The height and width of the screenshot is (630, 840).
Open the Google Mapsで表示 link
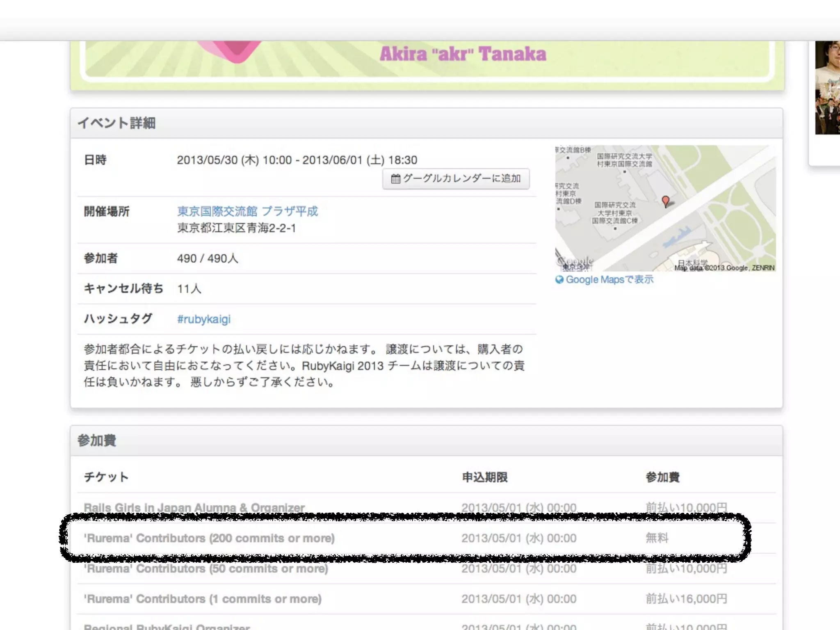point(609,280)
